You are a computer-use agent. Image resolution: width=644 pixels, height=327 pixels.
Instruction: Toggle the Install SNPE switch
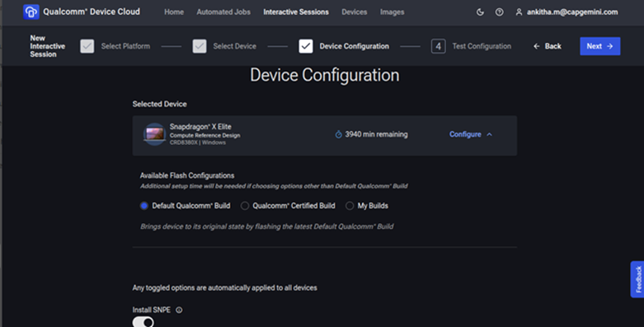(x=143, y=323)
